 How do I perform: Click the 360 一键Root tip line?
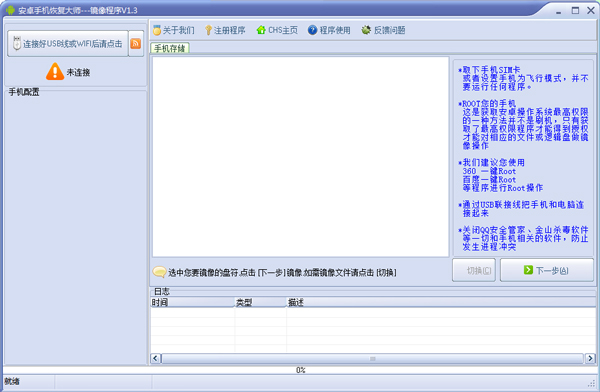[489, 171]
